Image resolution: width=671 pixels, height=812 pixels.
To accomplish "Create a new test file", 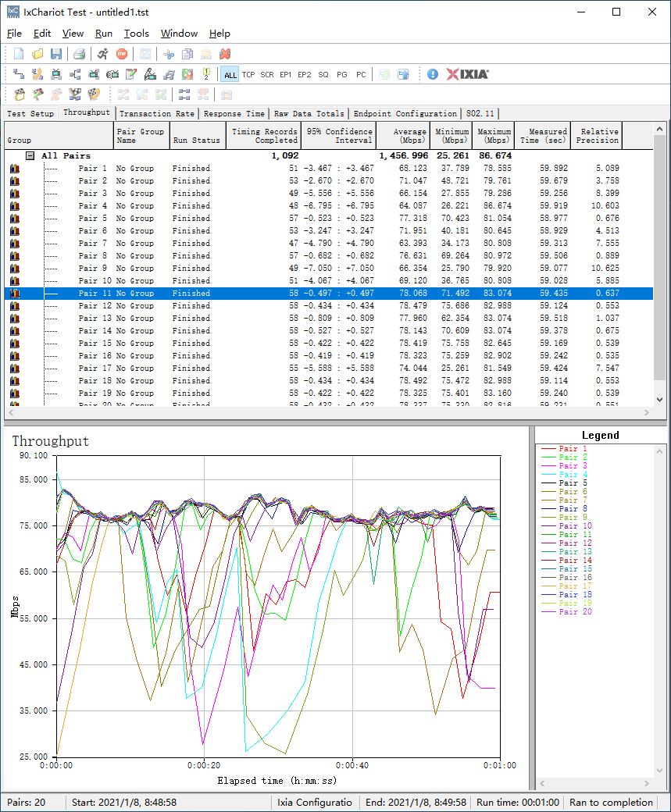I will (x=19, y=54).
